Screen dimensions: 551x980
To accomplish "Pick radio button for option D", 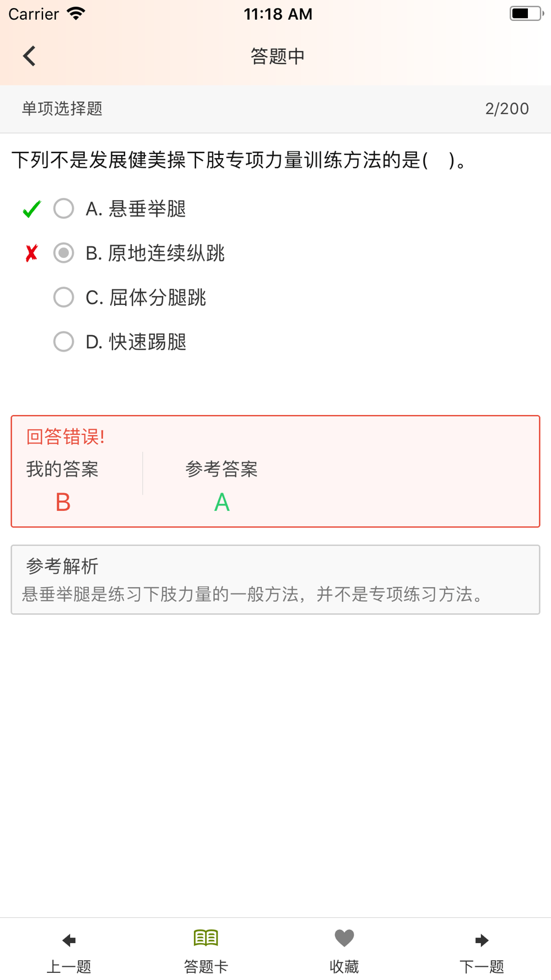I will tap(64, 342).
